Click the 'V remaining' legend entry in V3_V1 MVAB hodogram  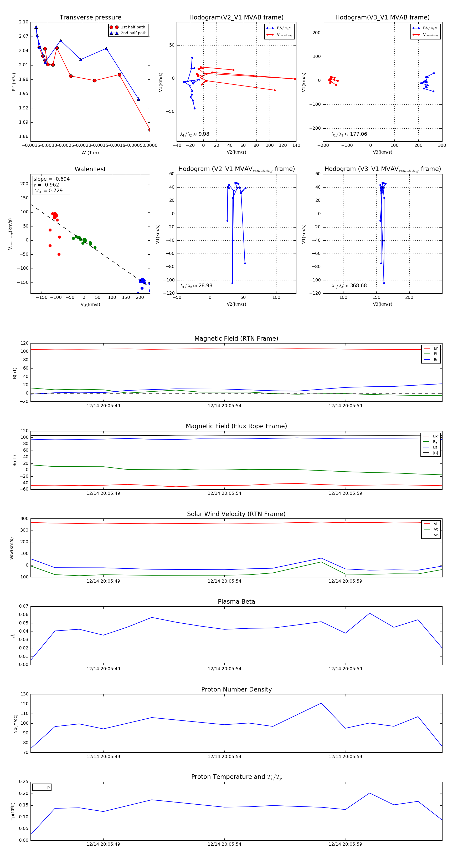[425, 35]
